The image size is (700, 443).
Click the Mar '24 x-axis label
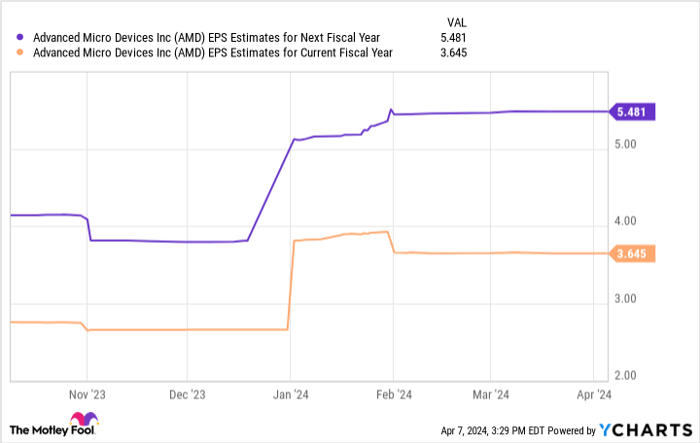coord(491,394)
